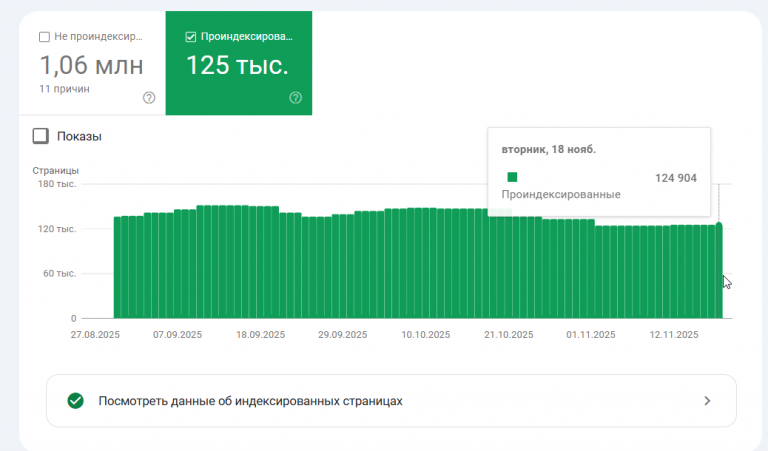The width and height of the screenshot is (768, 451).
Task: Click the '120 тыс.' axis label
Action: [57, 229]
